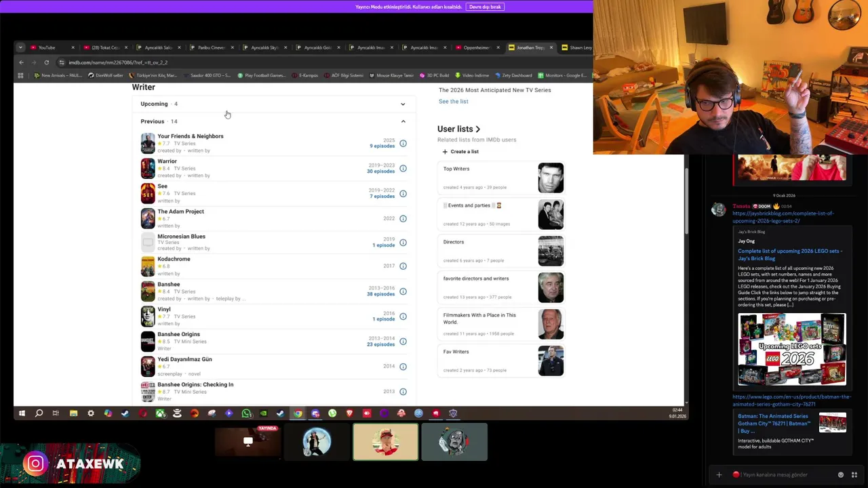Switch to Shawn Levy tab
This screenshot has width=868, height=488.
tap(576, 47)
